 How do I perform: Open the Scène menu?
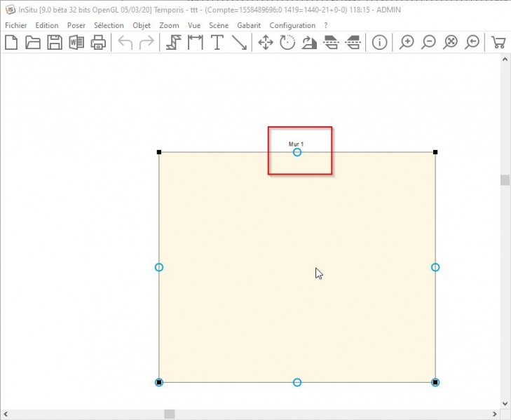219,25
